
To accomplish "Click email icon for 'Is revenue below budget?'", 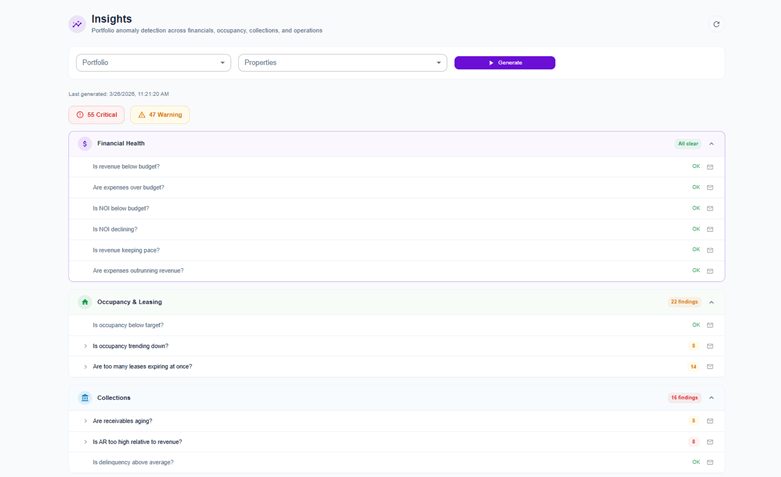I will pyautogui.click(x=710, y=167).
